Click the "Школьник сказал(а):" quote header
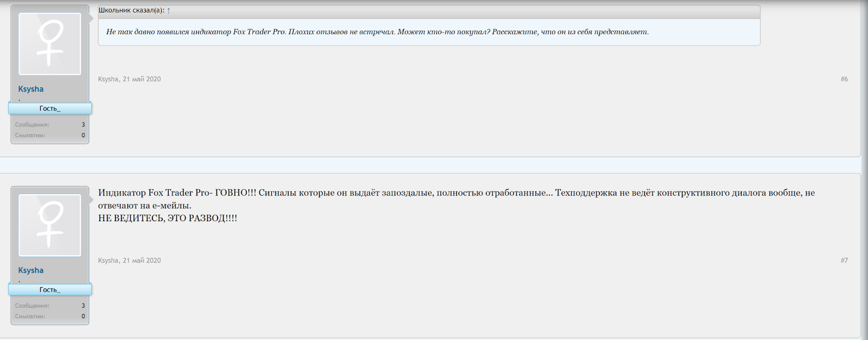This screenshot has width=868, height=340. (131, 10)
